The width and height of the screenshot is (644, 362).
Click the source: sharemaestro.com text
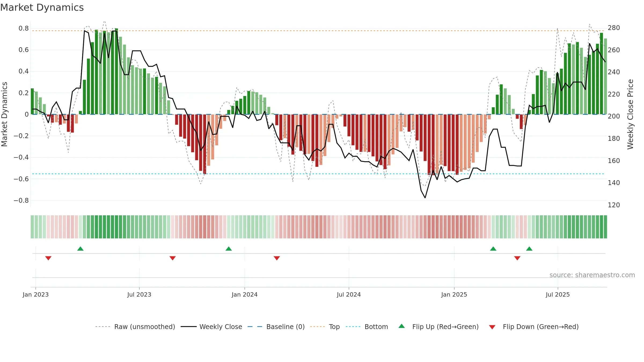pos(592,275)
